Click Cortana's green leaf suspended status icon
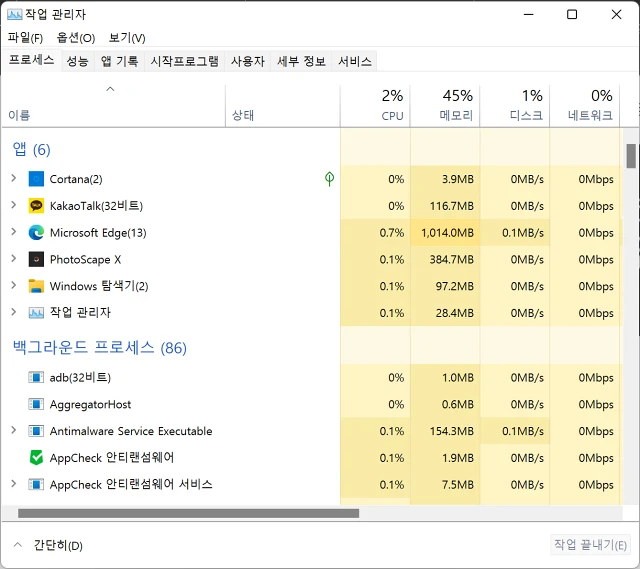The image size is (640, 569). (329, 178)
